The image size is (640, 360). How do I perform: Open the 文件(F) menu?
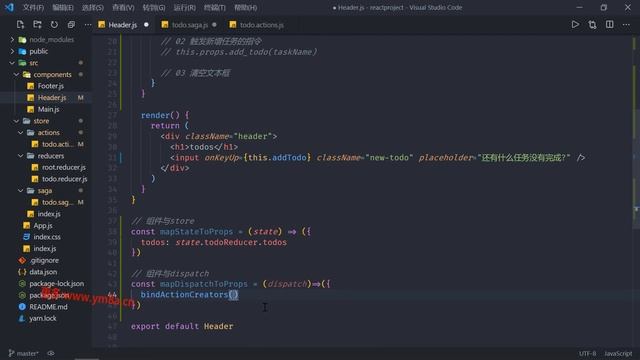click(x=33, y=7)
